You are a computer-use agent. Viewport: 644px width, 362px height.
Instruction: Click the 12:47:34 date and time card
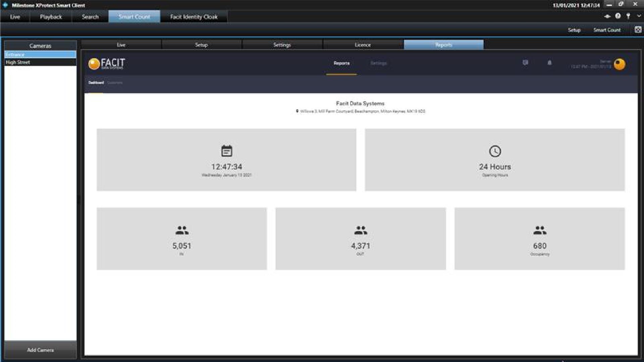tap(226, 160)
